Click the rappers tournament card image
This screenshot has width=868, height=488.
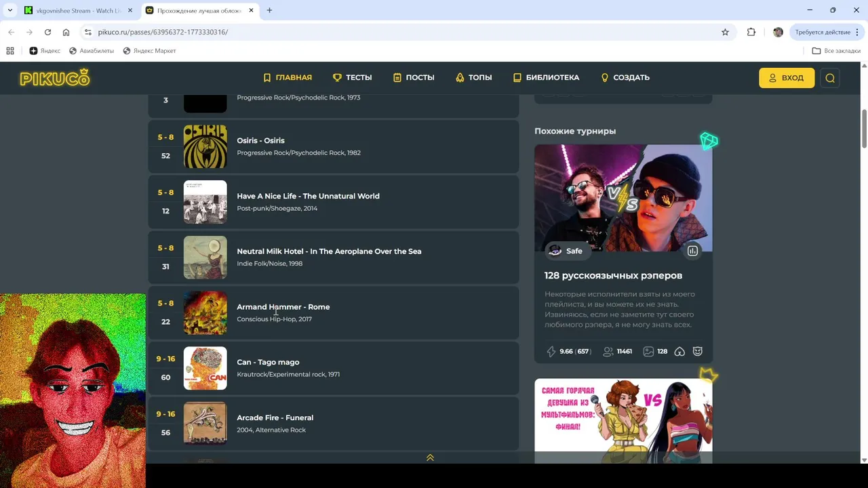(x=623, y=198)
